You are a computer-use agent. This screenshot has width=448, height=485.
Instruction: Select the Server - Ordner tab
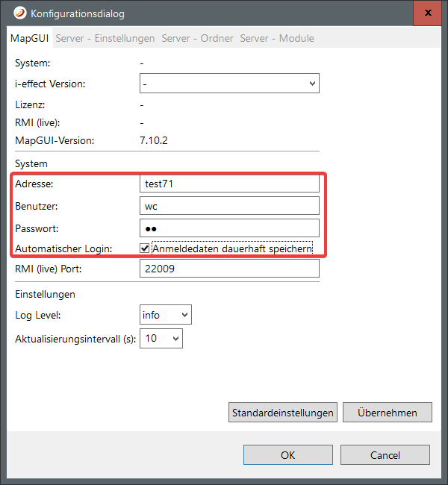(197, 38)
